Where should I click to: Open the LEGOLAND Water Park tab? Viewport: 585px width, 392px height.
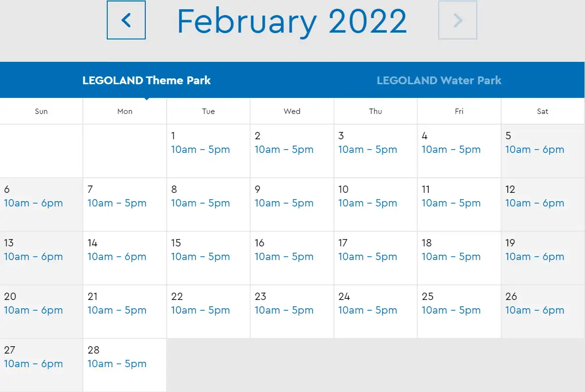(x=439, y=80)
